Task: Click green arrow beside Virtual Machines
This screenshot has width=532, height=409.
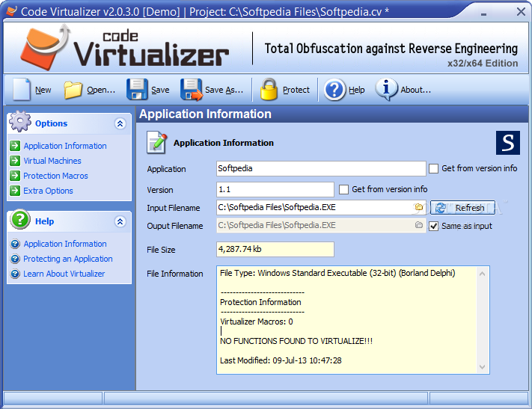Action: [x=15, y=161]
